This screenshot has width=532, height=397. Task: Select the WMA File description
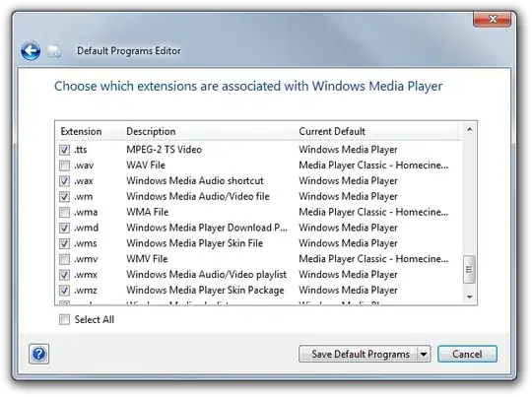147,212
